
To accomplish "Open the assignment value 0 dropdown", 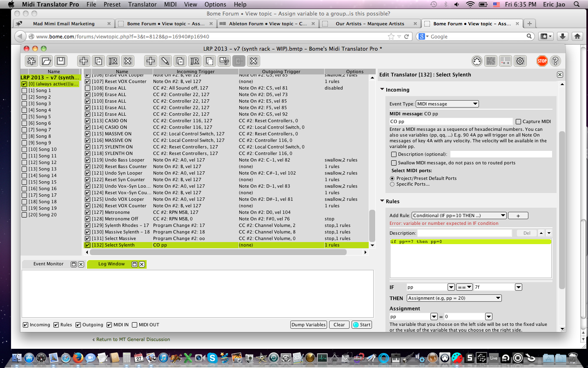I will [x=489, y=316].
